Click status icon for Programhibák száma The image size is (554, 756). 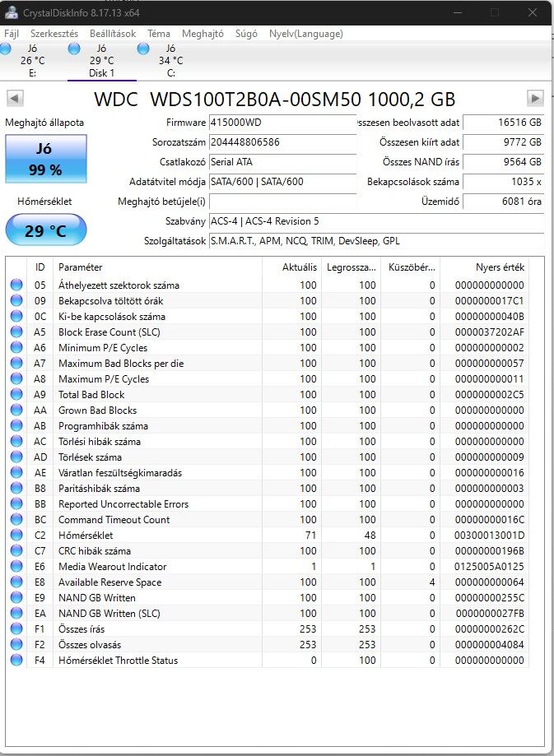pos(16,426)
